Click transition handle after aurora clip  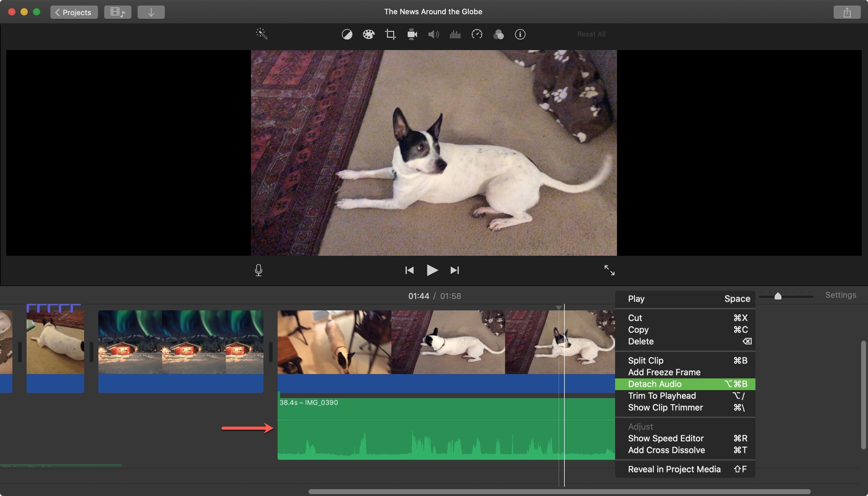(x=271, y=352)
